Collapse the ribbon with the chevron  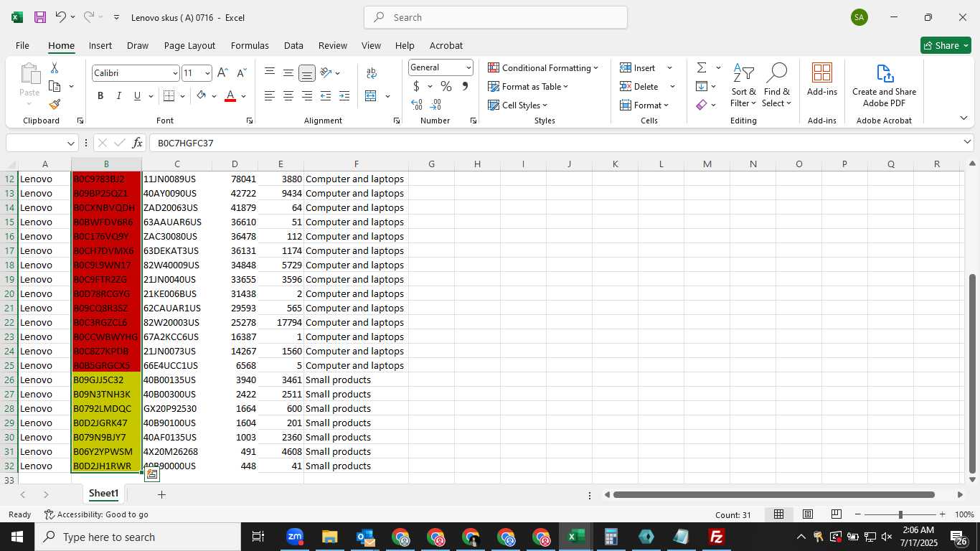click(x=963, y=118)
